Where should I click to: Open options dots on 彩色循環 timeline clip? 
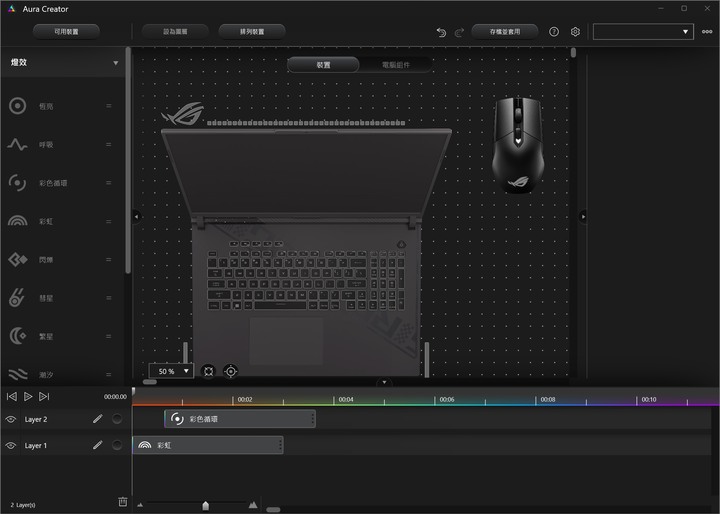pyautogui.click(x=313, y=418)
